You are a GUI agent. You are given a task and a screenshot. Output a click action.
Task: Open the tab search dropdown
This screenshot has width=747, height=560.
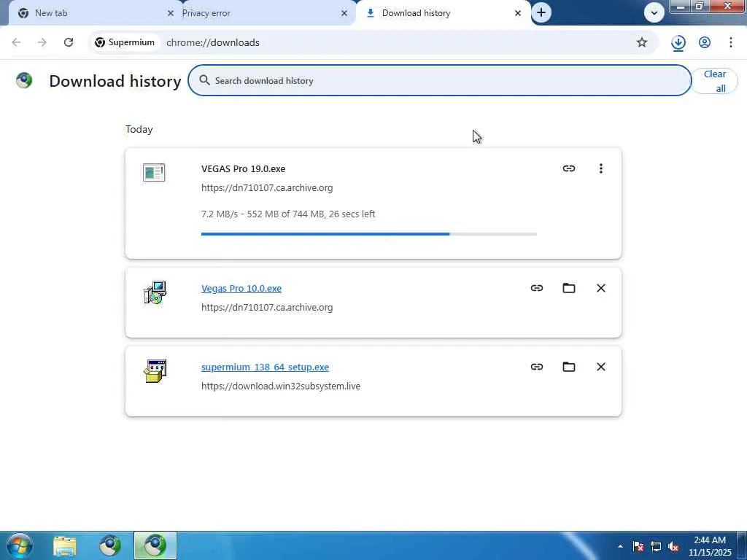(x=654, y=13)
